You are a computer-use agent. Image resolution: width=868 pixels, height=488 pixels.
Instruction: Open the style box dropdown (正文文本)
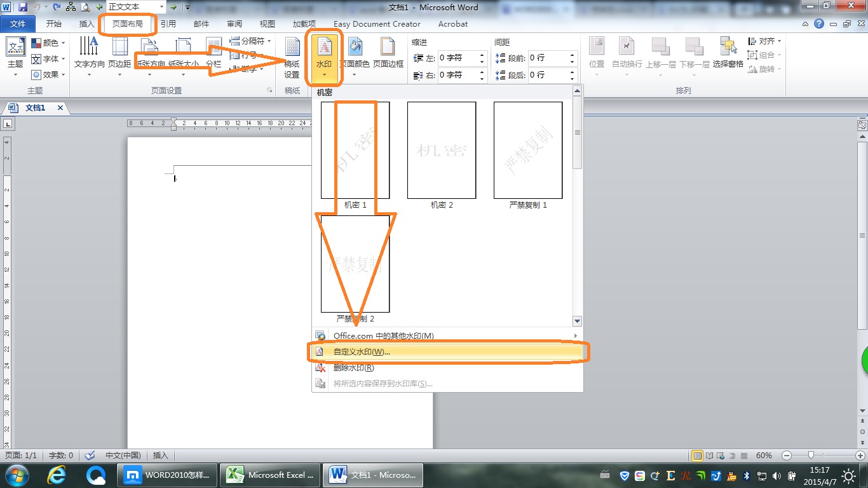[x=162, y=7]
